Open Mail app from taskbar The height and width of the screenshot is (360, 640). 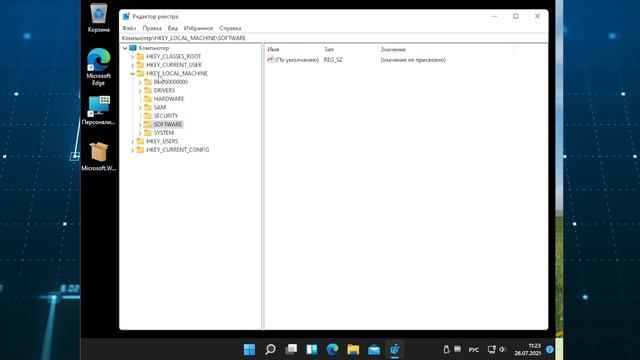pos(374,349)
